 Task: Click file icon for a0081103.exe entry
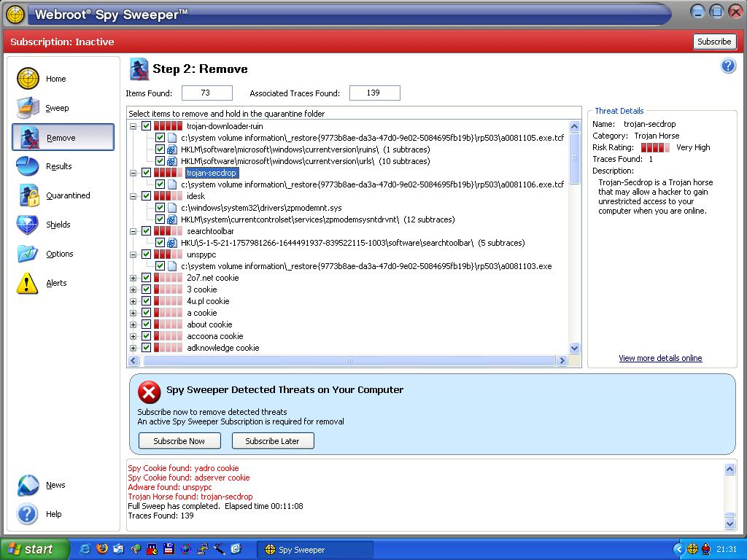(x=172, y=266)
